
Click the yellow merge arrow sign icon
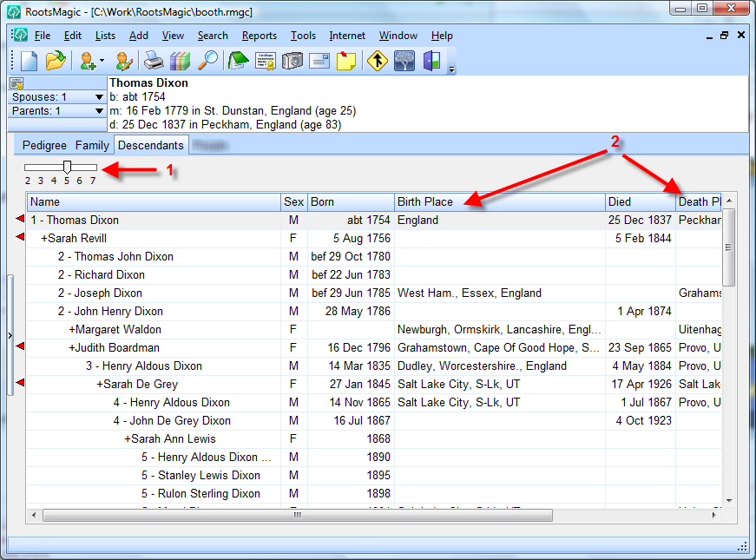pyautogui.click(x=377, y=62)
